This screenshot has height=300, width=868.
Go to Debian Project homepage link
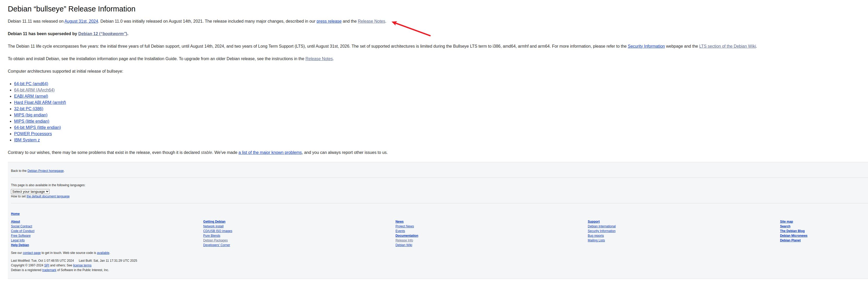(46, 171)
